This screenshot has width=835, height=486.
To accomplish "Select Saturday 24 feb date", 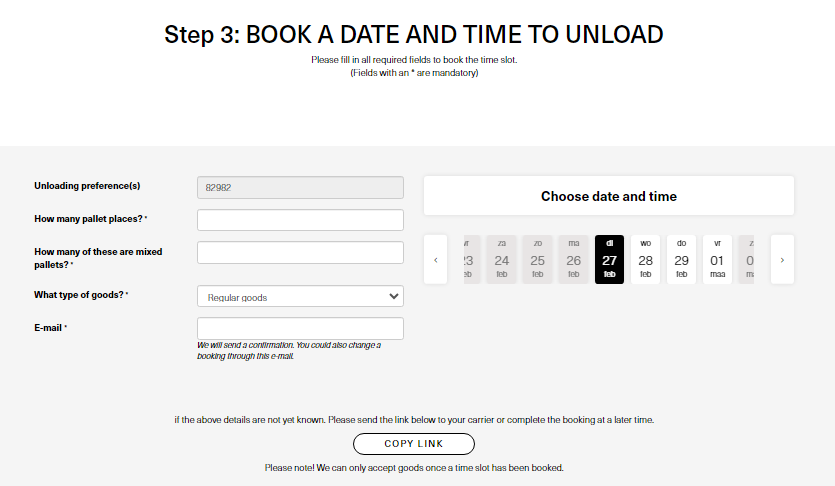I will (x=501, y=260).
